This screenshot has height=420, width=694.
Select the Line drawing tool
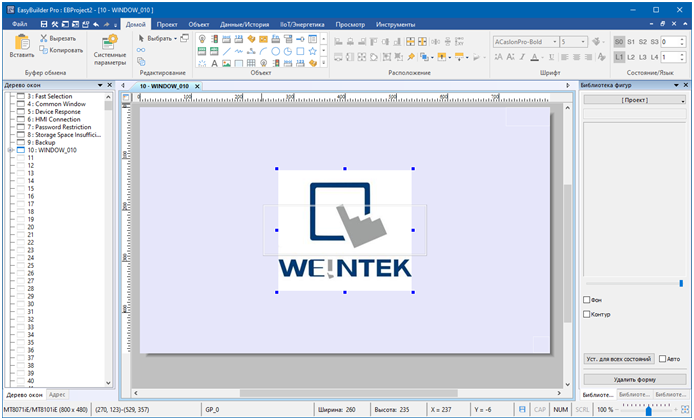227,51
